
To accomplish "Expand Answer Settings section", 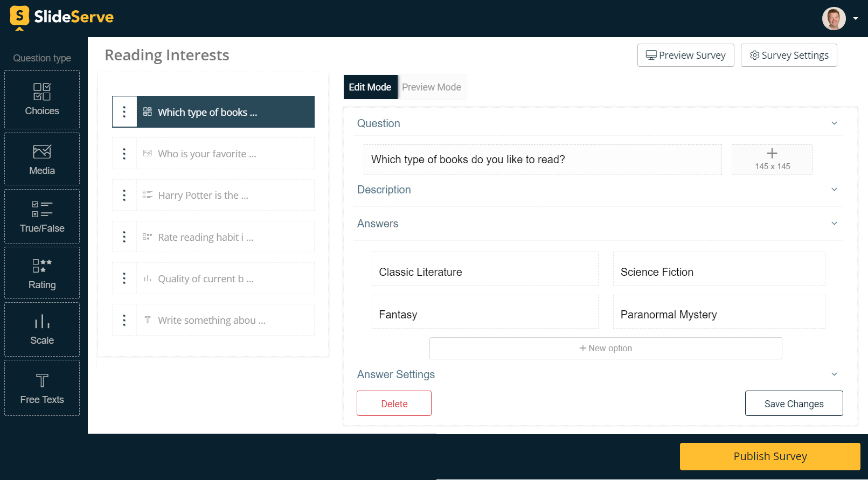I will point(834,374).
